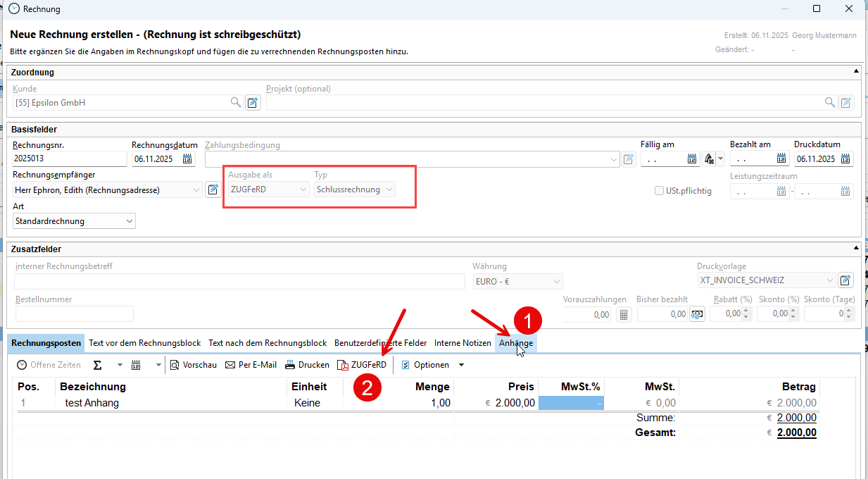Open the Interne Notizen tab
The image size is (868, 479).
[463, 343]
